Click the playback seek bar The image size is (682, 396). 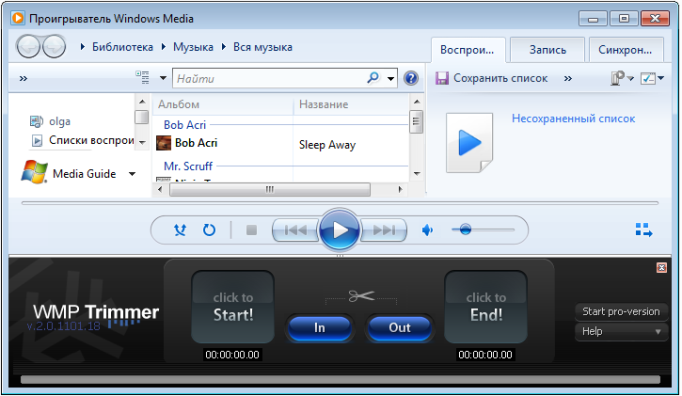point(340,203)
